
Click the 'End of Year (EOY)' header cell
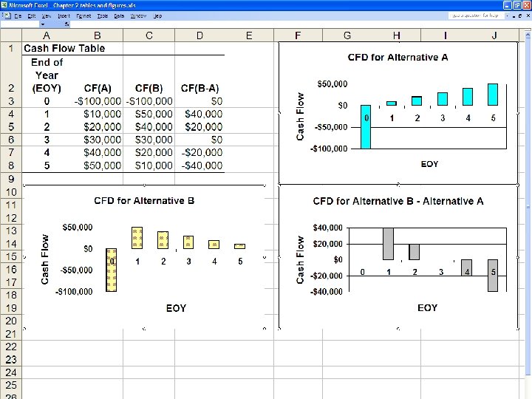click(x=47, y=75)
